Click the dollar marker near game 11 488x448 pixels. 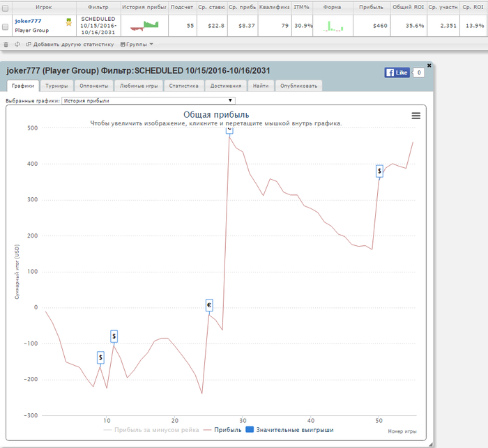coord(114,337)
